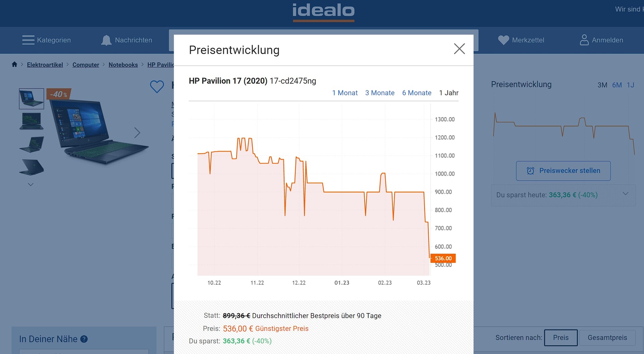The image size is (644, 354).
Task: Open the Kategorien hamburger menu
Action: pyautogui.click(x=28, y=40)
